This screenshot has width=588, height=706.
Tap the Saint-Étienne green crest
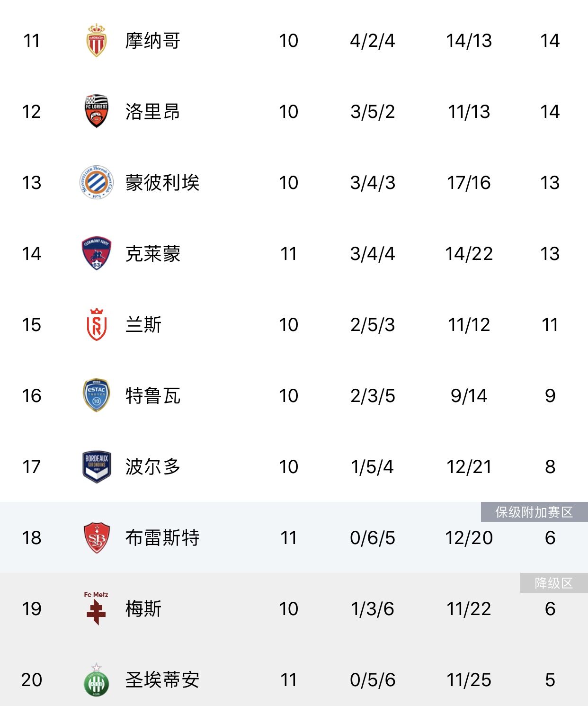click(97, 679)
